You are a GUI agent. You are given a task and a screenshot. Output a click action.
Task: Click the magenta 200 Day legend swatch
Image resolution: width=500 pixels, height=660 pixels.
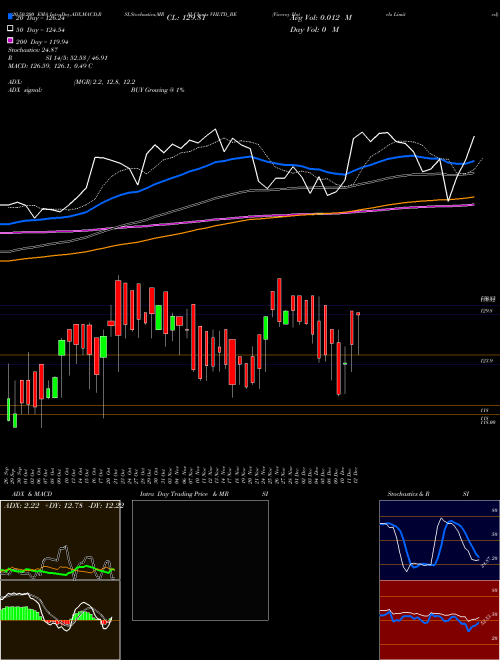click(11, 40)
